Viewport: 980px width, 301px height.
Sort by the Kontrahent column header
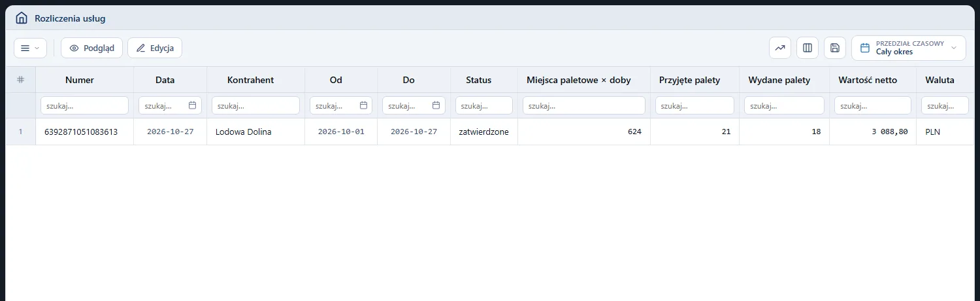[250, 80]
